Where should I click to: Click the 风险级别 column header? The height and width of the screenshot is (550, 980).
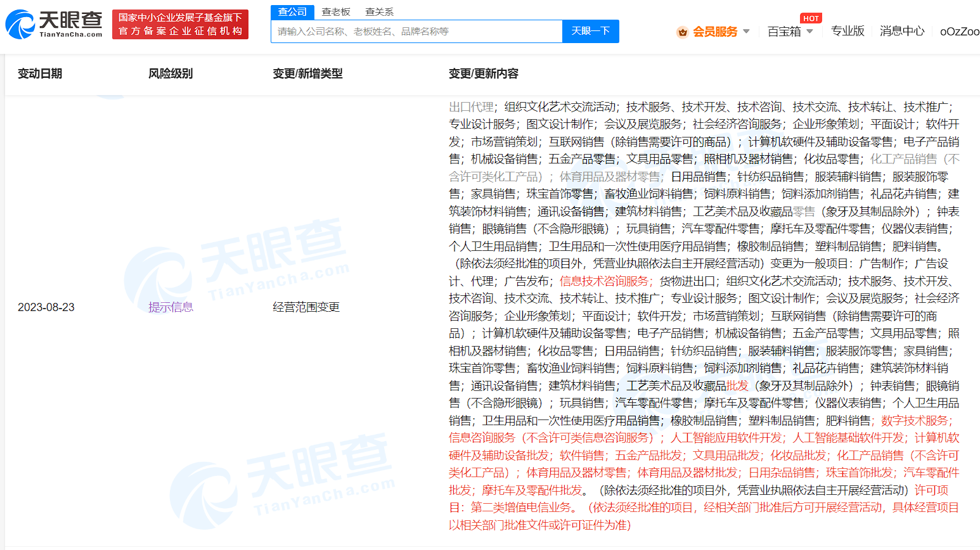[171, 74]
